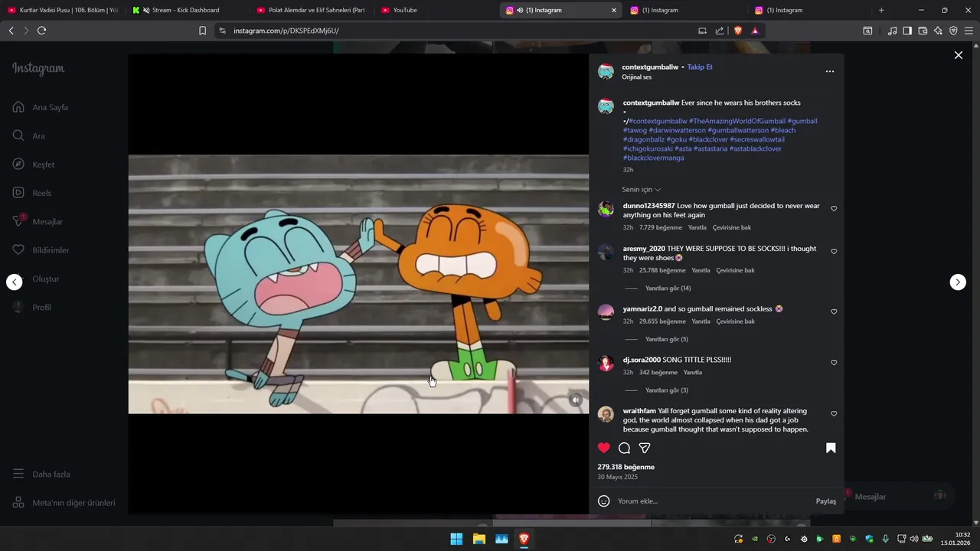Screen dimensions: 980x551
Task: Open the Orijinal ses audio link
Action: (636, 77)
